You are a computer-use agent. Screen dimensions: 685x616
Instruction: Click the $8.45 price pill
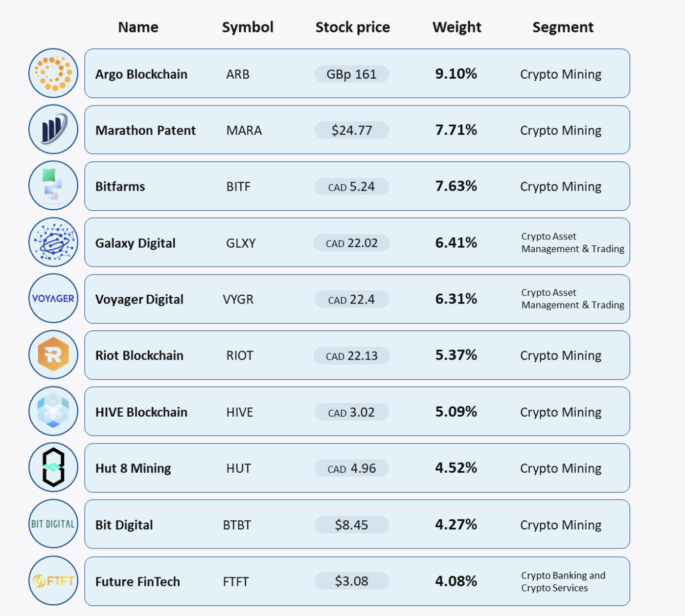(x=352, y=525)
